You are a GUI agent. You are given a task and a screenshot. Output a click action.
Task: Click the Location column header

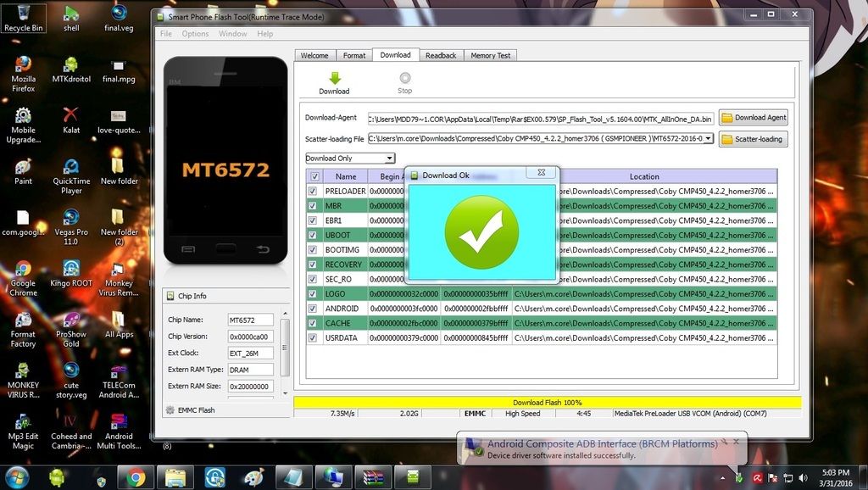pos(644,176)
